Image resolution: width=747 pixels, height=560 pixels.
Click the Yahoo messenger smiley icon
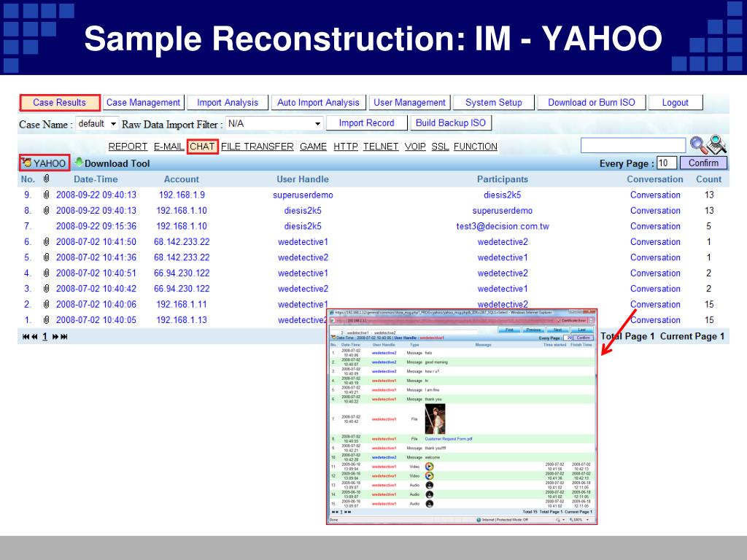pyautogui.click(x=27, y=163)
